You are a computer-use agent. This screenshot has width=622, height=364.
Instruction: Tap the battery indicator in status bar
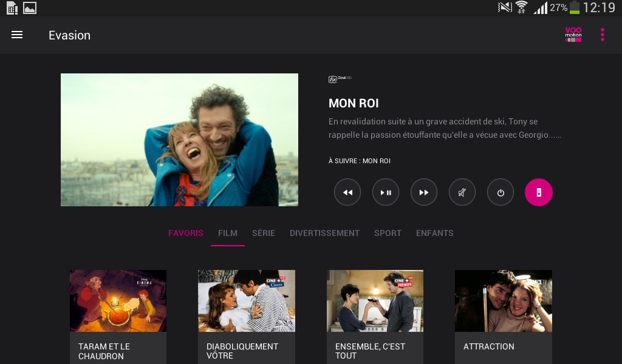pos(574,7)
